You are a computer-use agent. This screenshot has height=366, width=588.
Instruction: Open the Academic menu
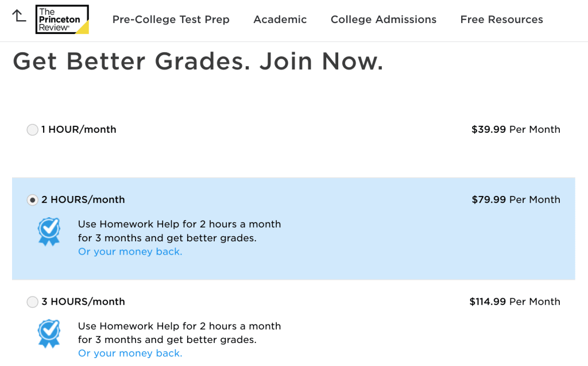click(x=280, y=20)
